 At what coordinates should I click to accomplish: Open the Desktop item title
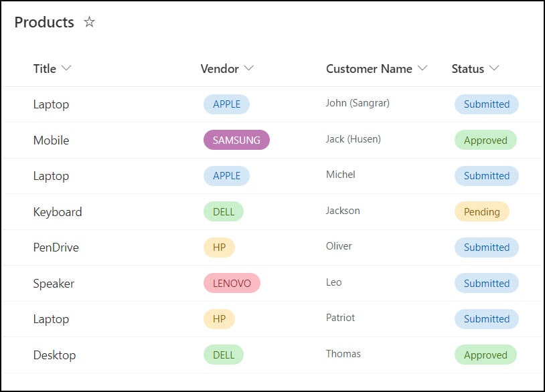[55, 355]
